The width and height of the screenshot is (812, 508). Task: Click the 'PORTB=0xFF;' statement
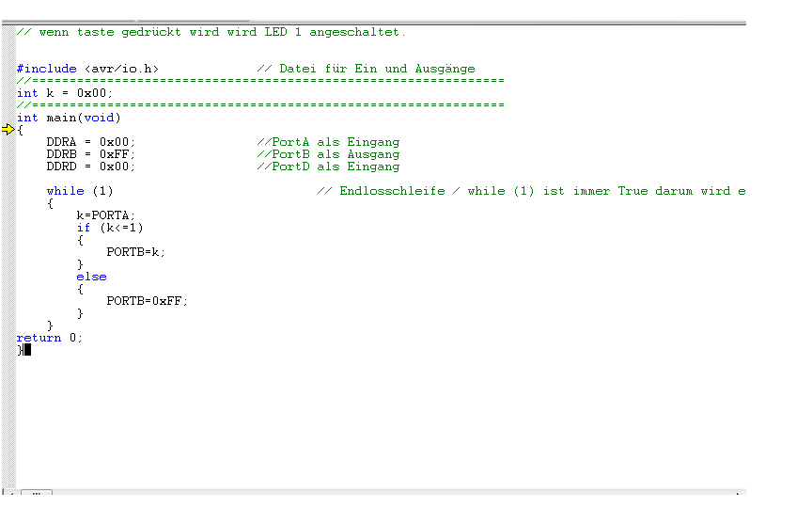(x=147, y=301)
